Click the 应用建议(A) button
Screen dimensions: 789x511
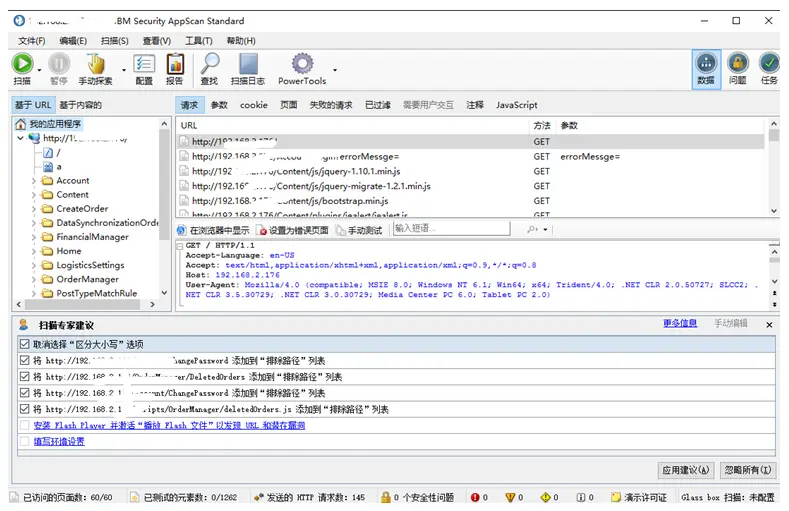[x=686, y=470]
